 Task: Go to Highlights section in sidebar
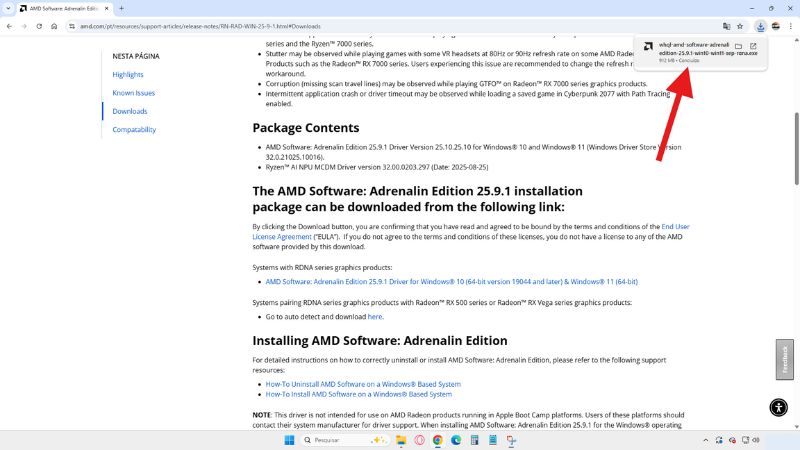click(127, 74)
